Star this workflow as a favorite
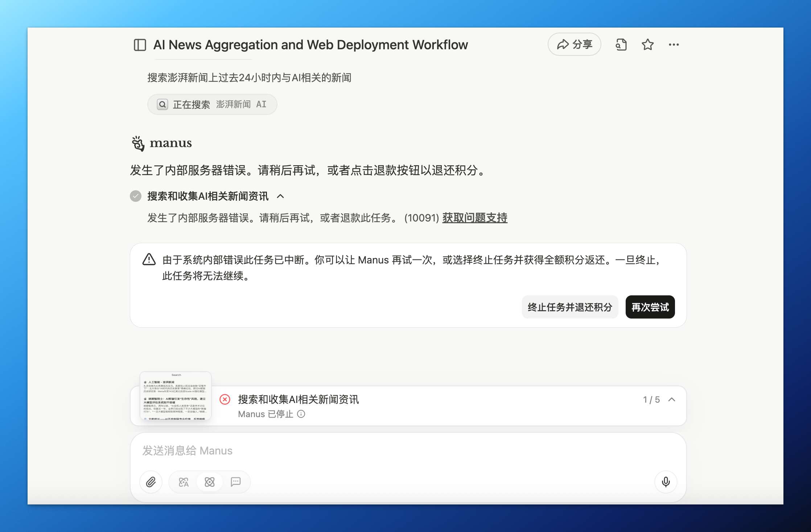 [647, 44]
